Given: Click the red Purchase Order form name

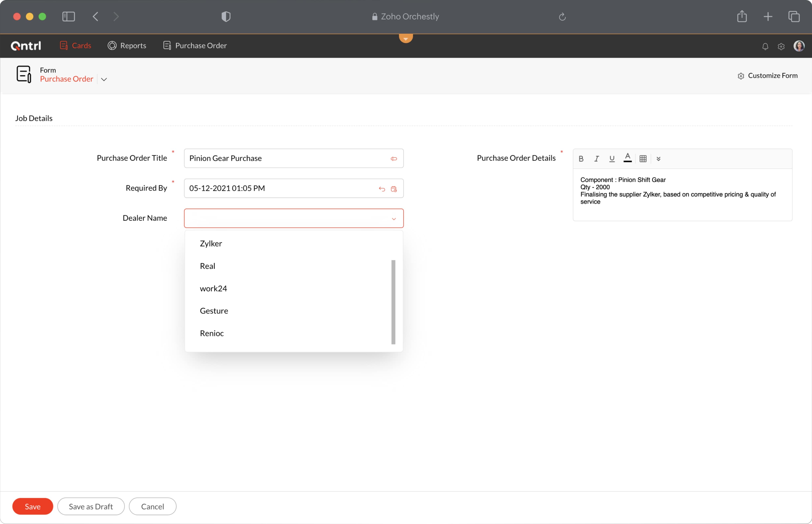Looking at the screenshot, I should [67, 79].
